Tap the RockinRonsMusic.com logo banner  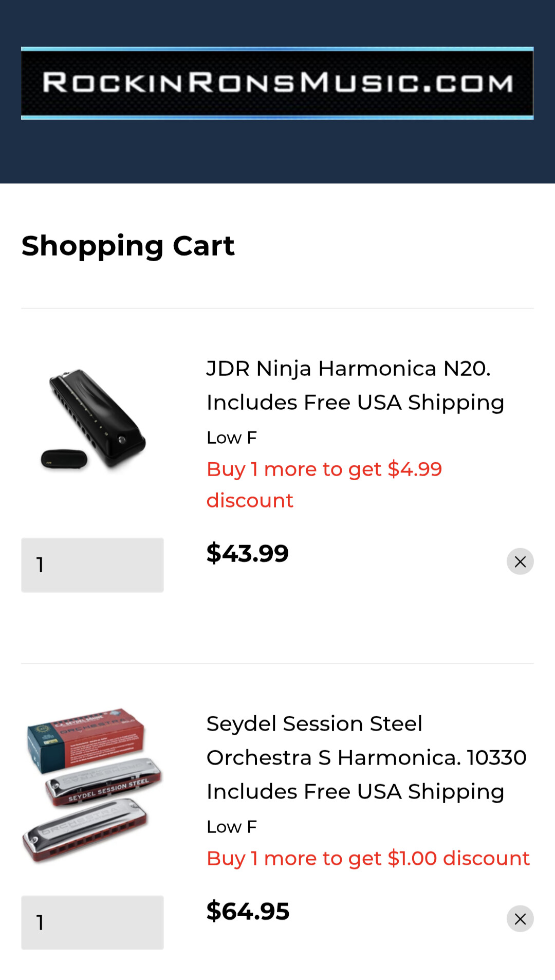[x=277, y=83]
